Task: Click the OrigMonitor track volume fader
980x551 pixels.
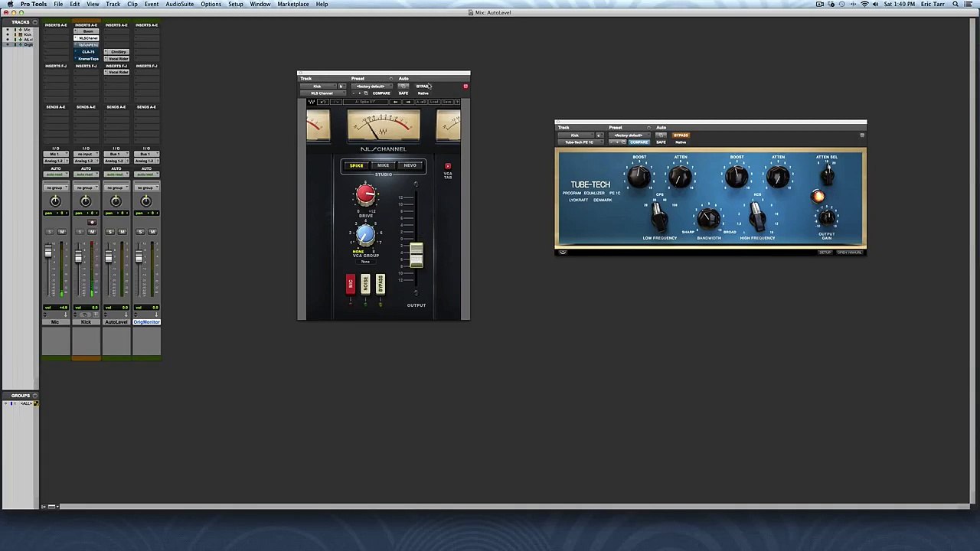Action: (x=139, y=258)
